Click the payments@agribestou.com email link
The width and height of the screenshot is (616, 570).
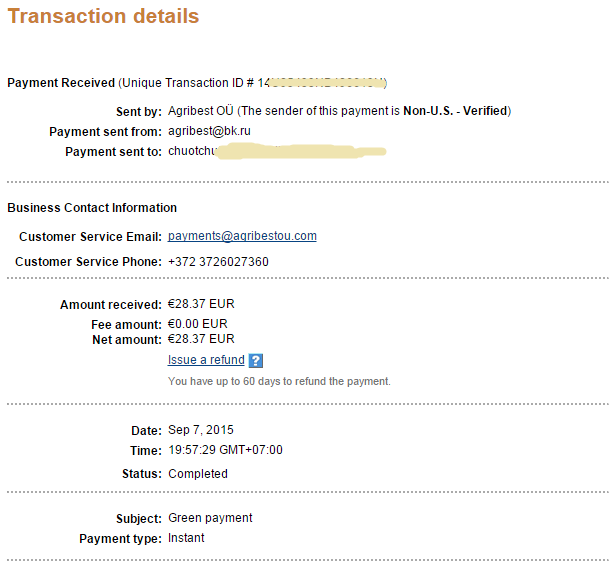click(242, 236)
